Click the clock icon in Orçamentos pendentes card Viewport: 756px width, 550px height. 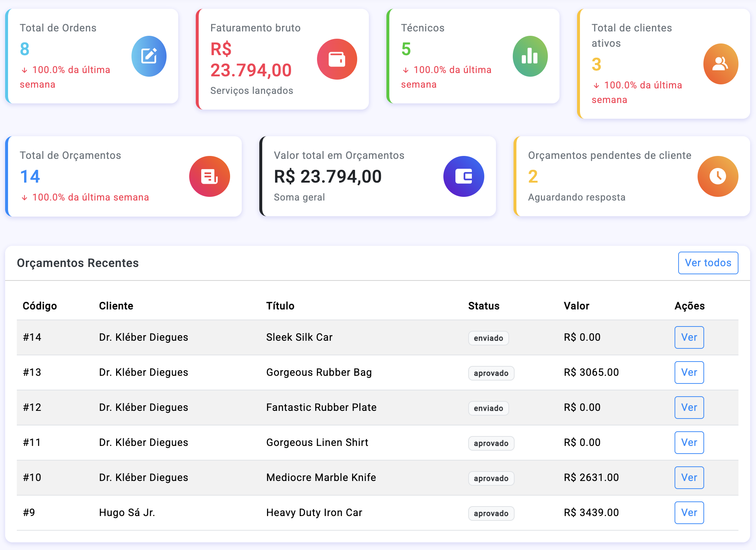[718, 176]
